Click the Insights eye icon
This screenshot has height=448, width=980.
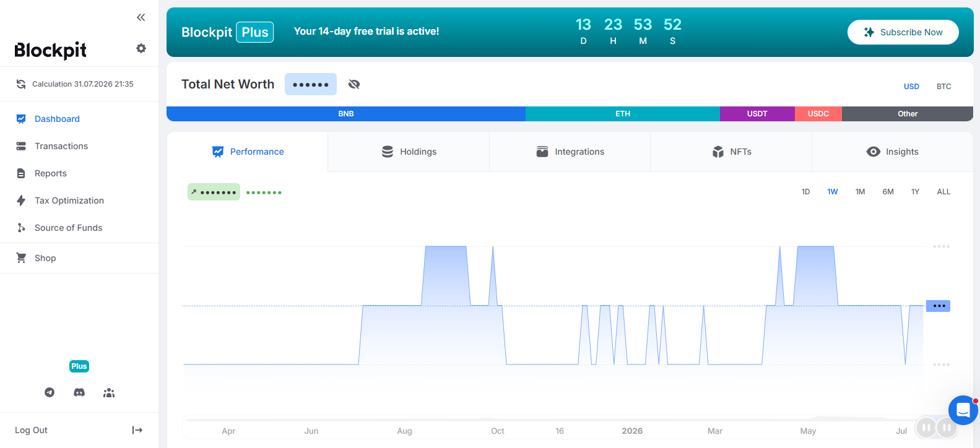(874, 152)
